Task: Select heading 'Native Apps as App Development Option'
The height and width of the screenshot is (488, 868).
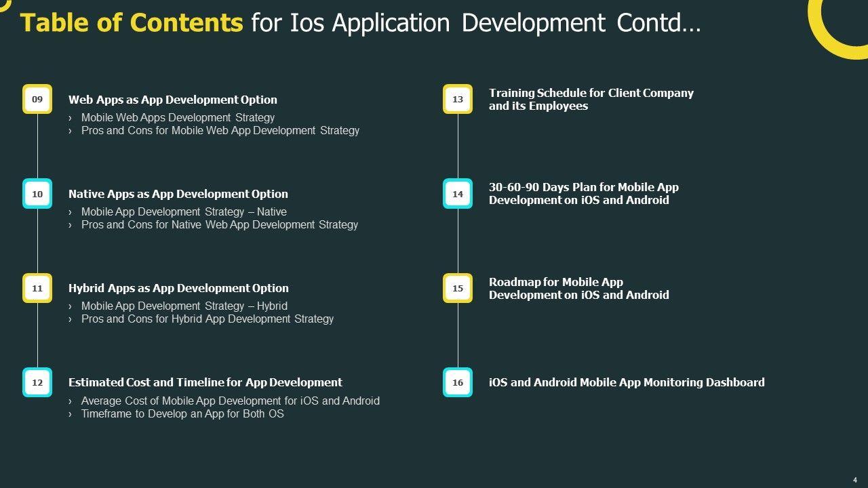Action: click(x=178, y=194)
